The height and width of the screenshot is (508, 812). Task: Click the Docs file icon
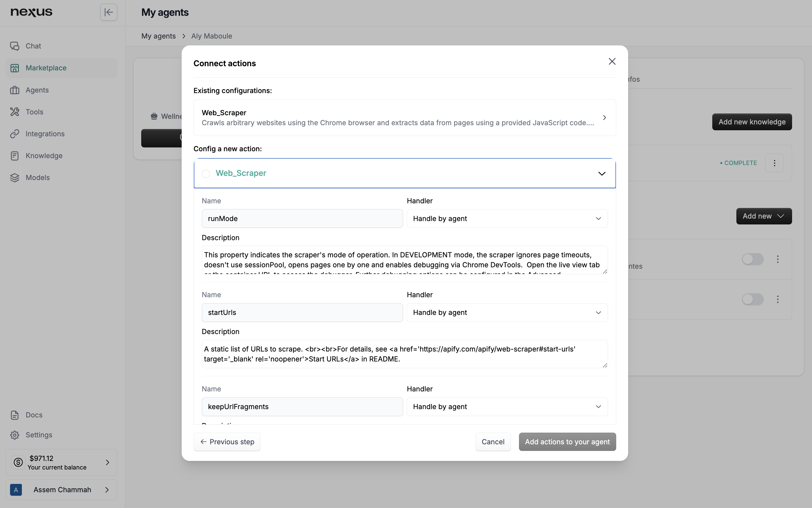coord(14,415)
